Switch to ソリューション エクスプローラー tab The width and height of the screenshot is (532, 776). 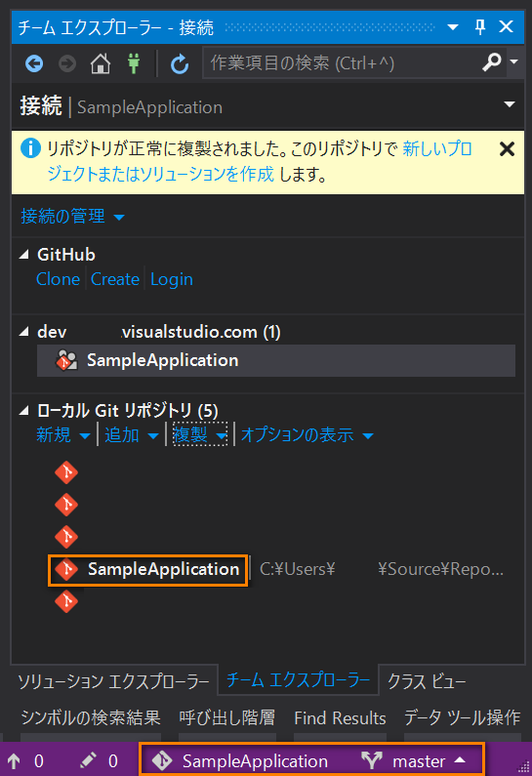(114, 681)
